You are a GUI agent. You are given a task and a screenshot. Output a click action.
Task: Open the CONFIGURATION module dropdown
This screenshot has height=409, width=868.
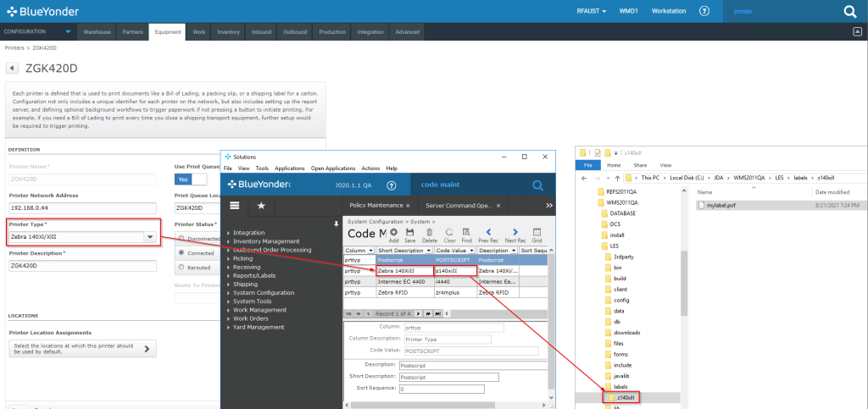[68, 31]
